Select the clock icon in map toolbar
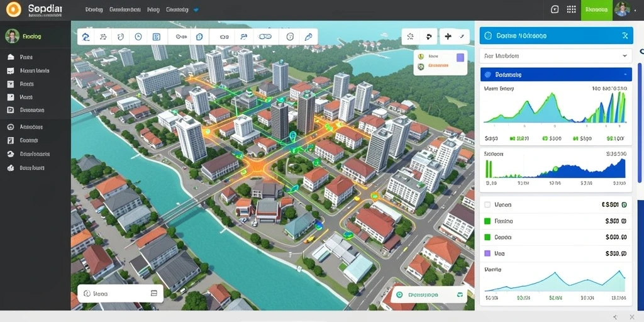Image resolution: width=644 pixels, height=322 pixels. [138, 36]
